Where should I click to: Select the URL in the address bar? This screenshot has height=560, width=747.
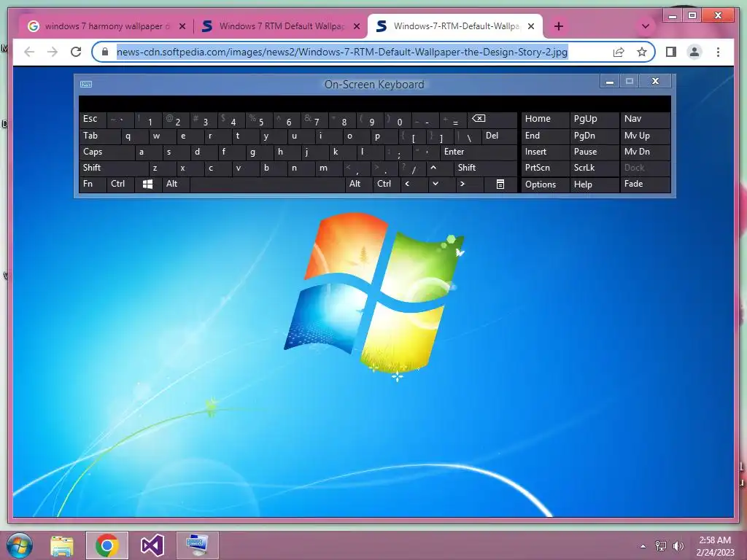click(x=342, y=52)
